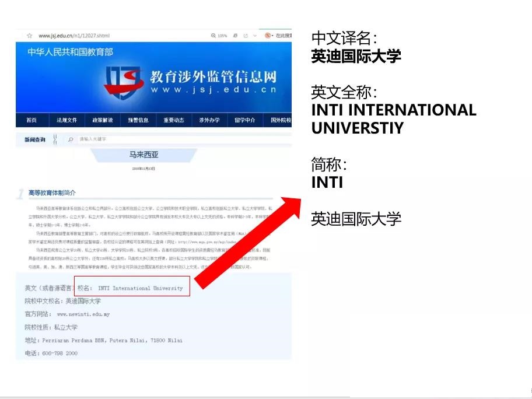
Task: Click the INTI INTERNATIONAL UNIVERSTIY bold text
Action: pyautogui.click(x=394, y=119)
